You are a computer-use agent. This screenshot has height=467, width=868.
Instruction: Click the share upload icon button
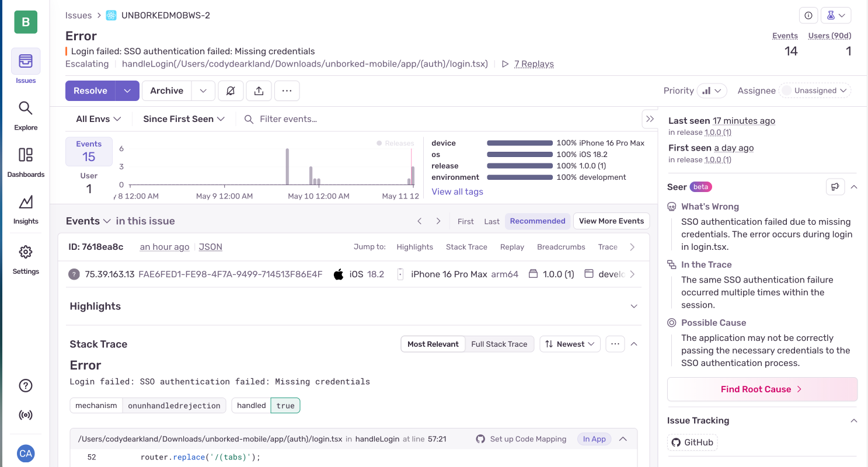click(x=259, y=90)
